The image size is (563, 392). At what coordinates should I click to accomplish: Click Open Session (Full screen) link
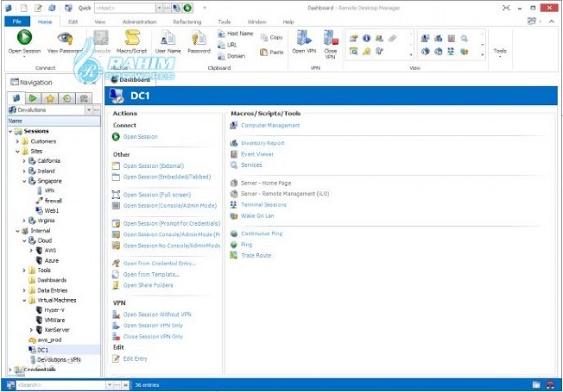click(x=156, y=195)
